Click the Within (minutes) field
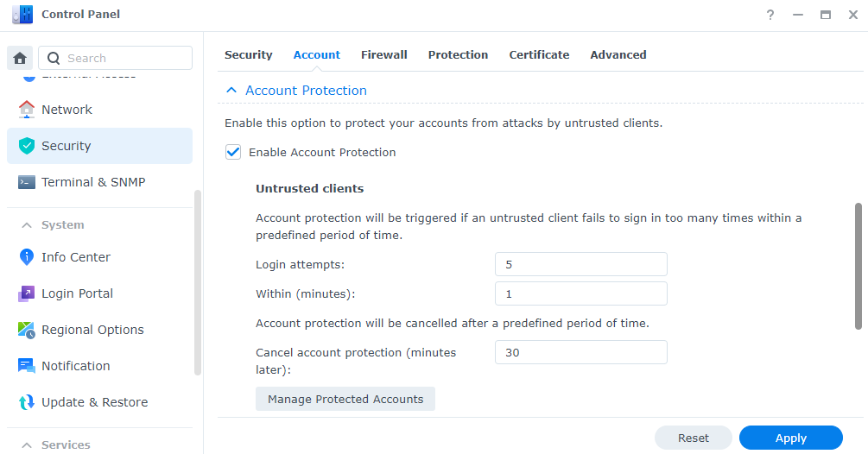This screenshot has width=868, height=454. click(x=581, y=293)
